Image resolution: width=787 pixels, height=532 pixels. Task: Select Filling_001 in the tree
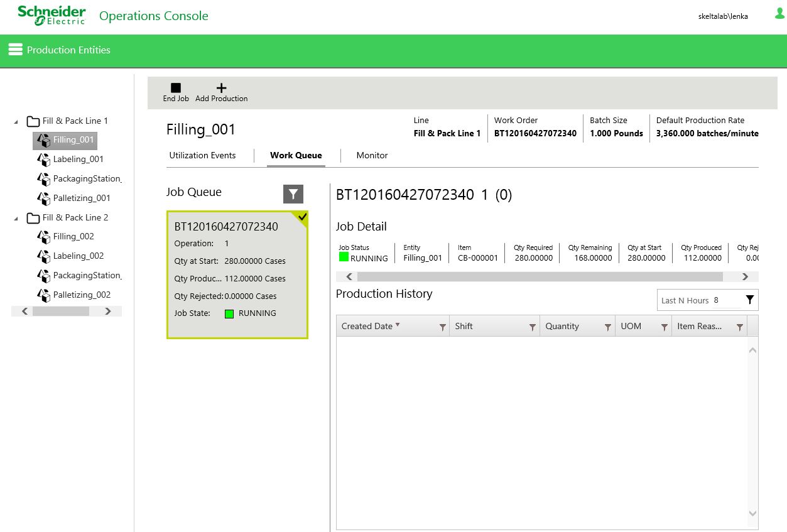73,139
